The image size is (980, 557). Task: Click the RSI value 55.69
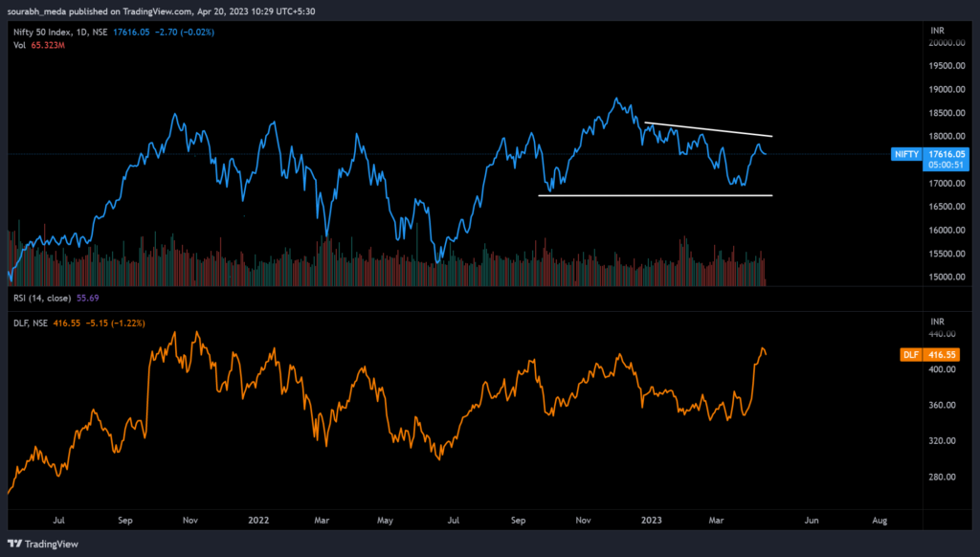87,299
